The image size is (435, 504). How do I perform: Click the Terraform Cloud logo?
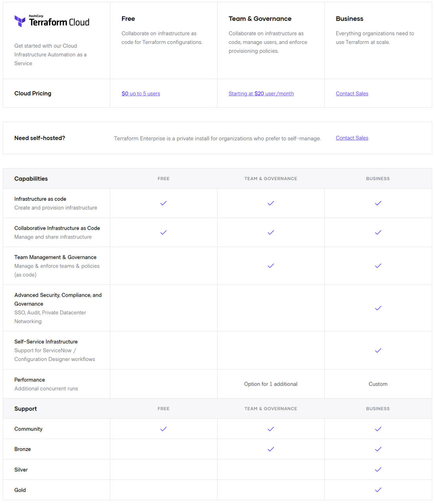(x=51, y=21)
